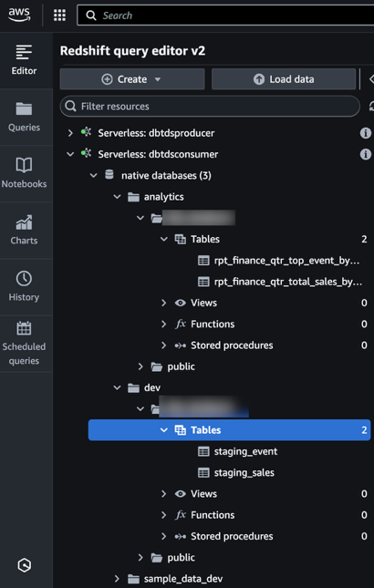Image resolution: width=374 pixels, height=588 pixels.
Task: Click the table icon for rpt_finance_qtr_top_event_by
Action: click(203, 261)
